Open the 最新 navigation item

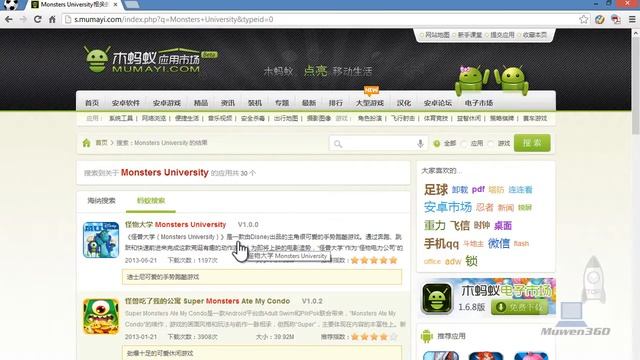309,103
